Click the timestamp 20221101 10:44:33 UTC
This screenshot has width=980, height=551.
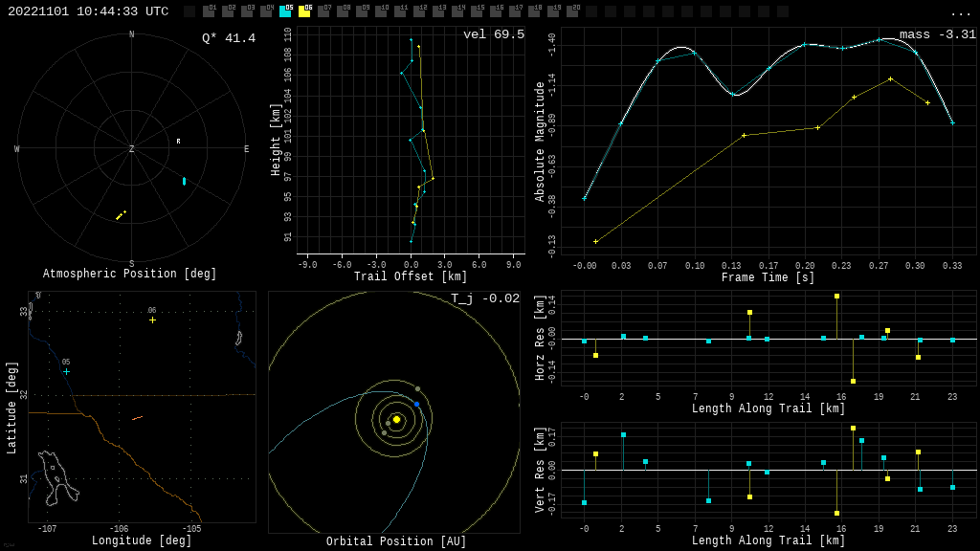pos(88,11)
